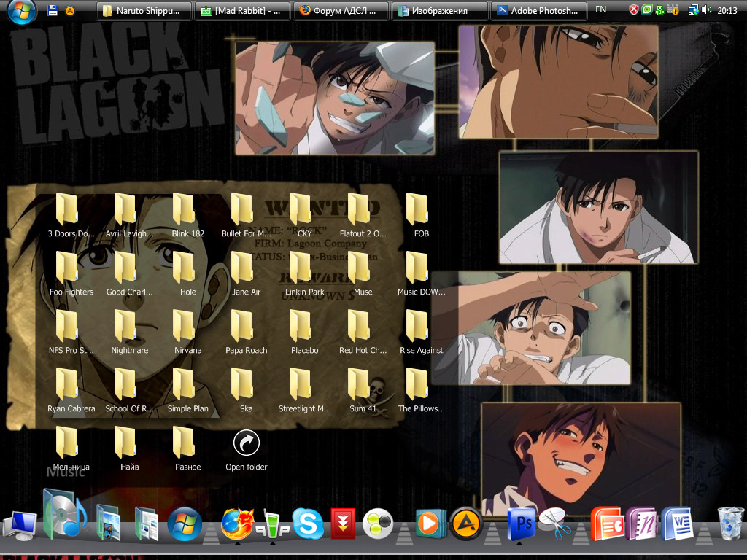747x560 pixels.
Task: Open Firefox icon in the dock
Action: click(236, 524)
